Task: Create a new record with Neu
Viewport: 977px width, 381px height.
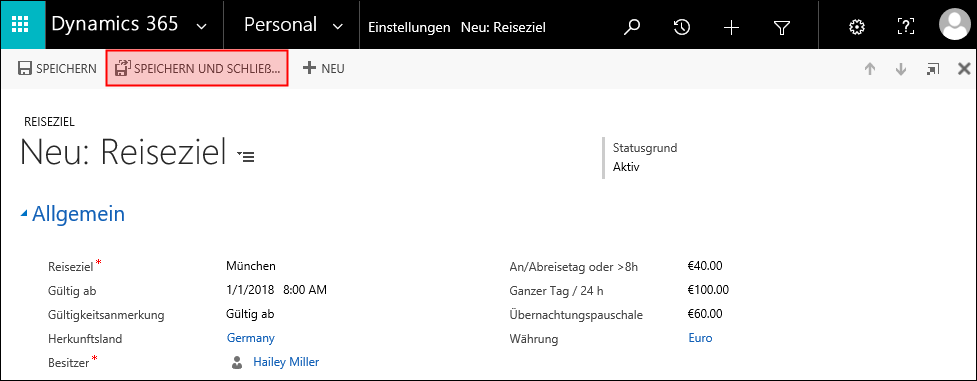Action: tap(323, 69)
